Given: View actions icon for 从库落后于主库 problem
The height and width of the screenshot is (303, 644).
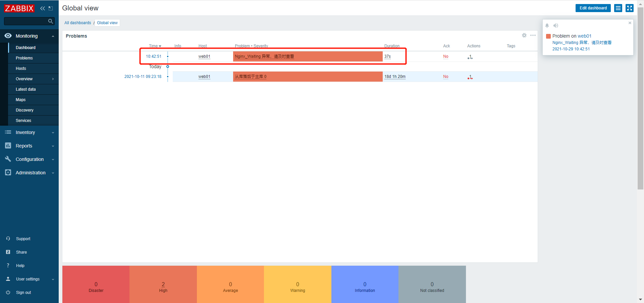Looking at the screenshot, I should [470, 77].
